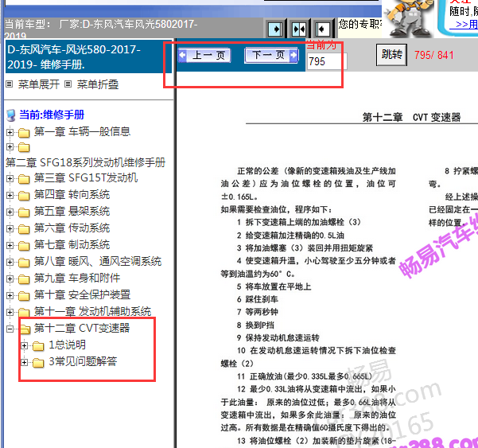478x448 pixels.
Task: Click folder icon of 1总说明
Action: (x=38, y=346)
